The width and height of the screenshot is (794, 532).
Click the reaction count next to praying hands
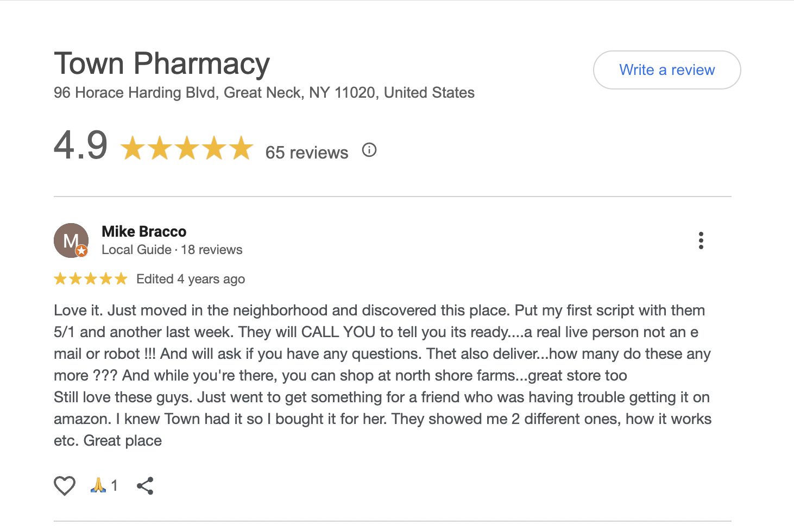115,485
